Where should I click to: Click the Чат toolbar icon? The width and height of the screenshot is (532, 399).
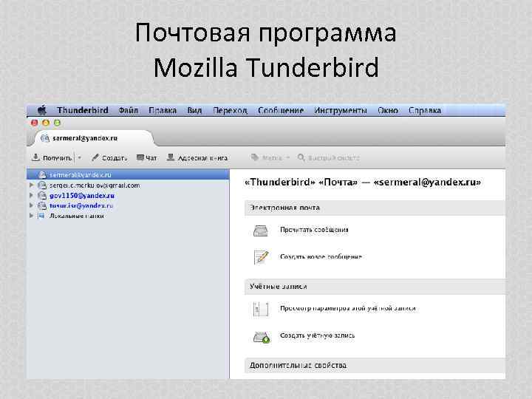click(140, 157)
